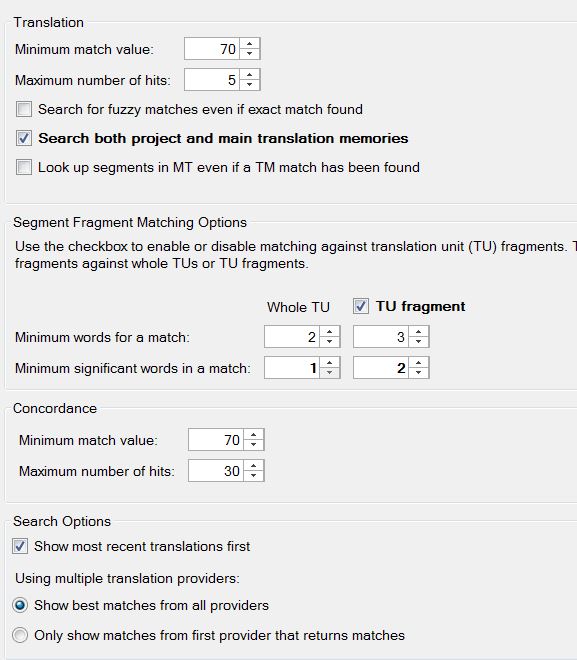The height and width of the screenshot is (660, 577).
Task: Decrease Translation maximum number of hits
Action: [250, 85]
